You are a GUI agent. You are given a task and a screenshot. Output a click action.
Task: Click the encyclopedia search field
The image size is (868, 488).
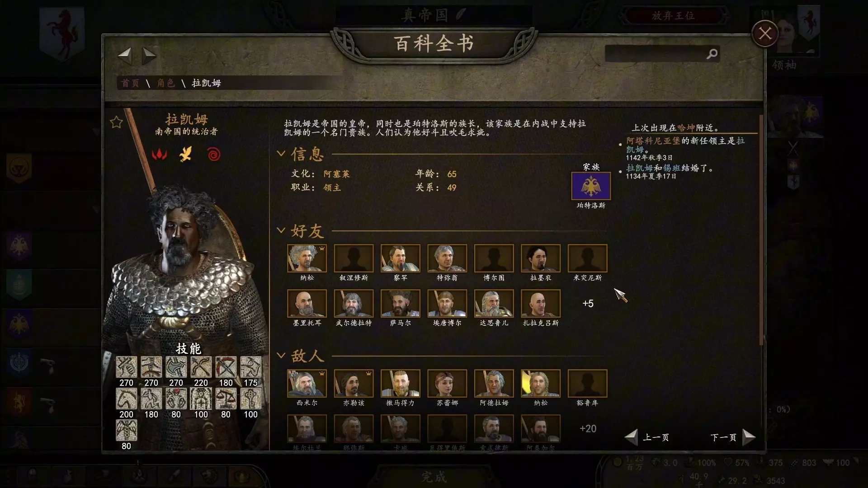click(656, 54)
